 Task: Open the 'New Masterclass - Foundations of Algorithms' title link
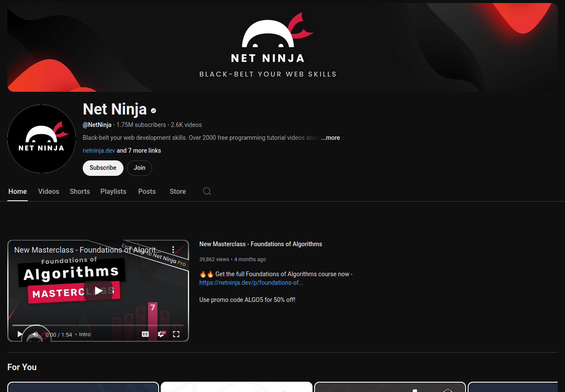point(261,244)
